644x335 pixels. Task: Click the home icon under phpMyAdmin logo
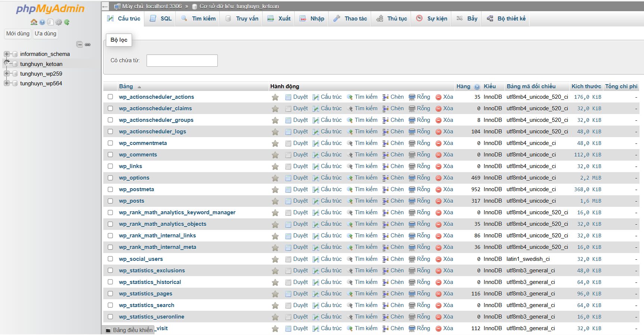click(x=34, y=22)
